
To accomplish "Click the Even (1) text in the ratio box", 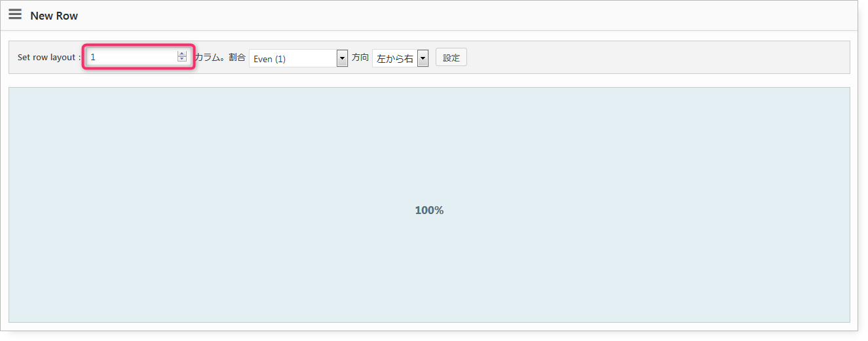I will (269, 59).
